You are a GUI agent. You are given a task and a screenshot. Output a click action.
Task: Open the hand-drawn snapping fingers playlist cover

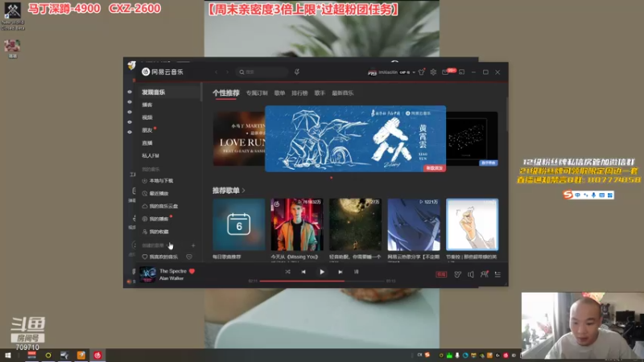point(472,224)
